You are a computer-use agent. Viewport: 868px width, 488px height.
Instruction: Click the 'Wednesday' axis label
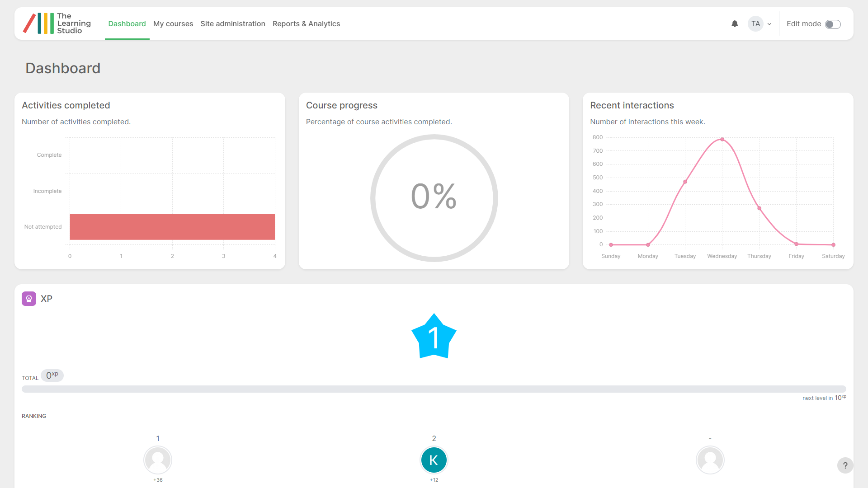pyautogui.click(x=722, y=256)
